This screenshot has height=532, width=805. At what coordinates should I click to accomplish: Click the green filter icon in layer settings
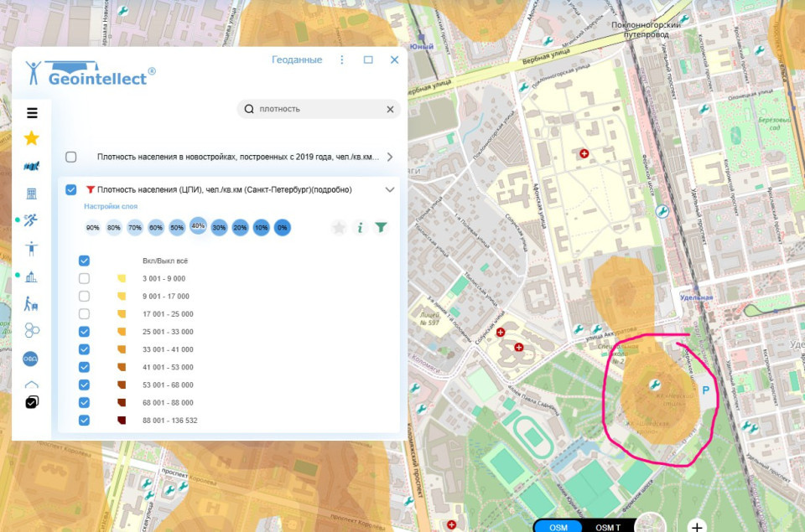tap(382, 227)
